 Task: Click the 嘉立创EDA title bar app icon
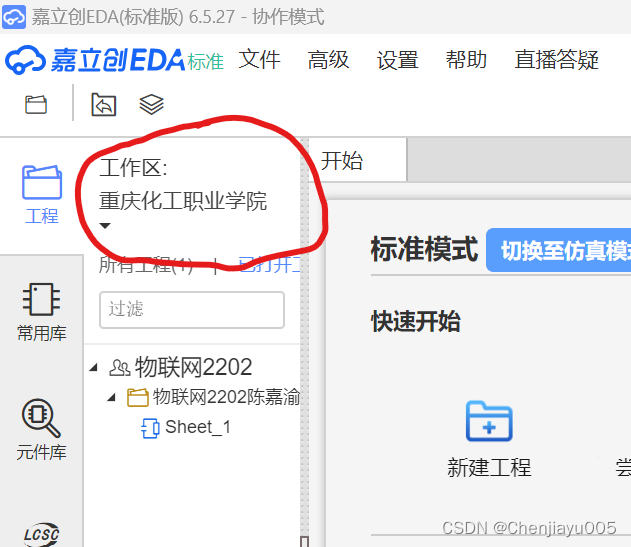(14, 17)
